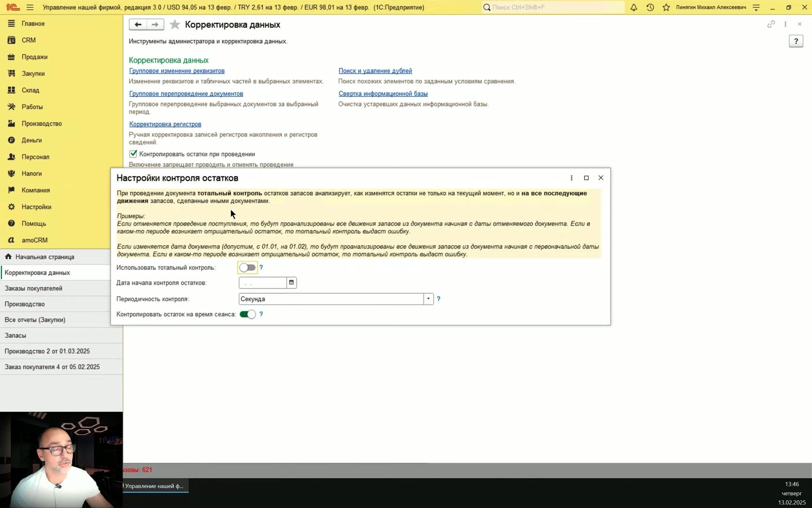Add Корректировка данных page to favorites star

pos(174,24)
